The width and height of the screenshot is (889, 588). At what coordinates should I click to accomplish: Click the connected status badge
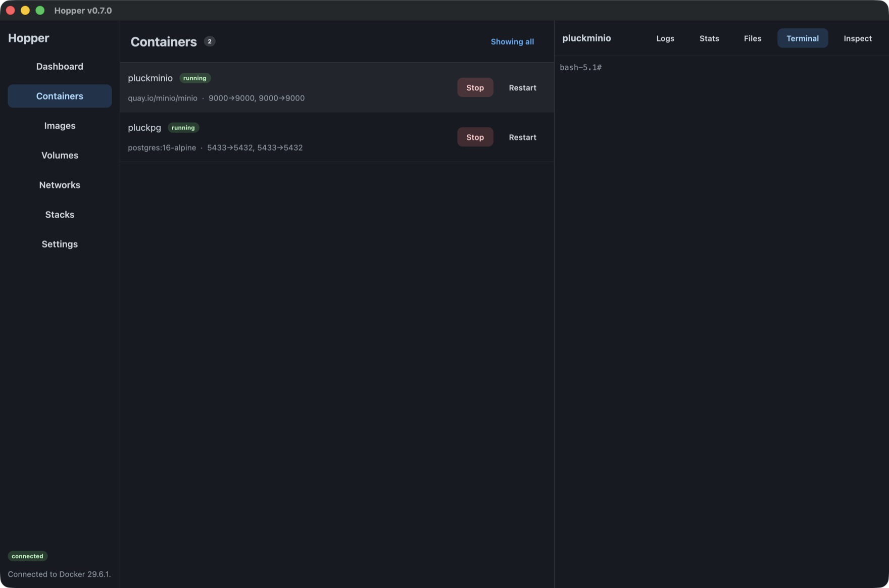point(27,556)
